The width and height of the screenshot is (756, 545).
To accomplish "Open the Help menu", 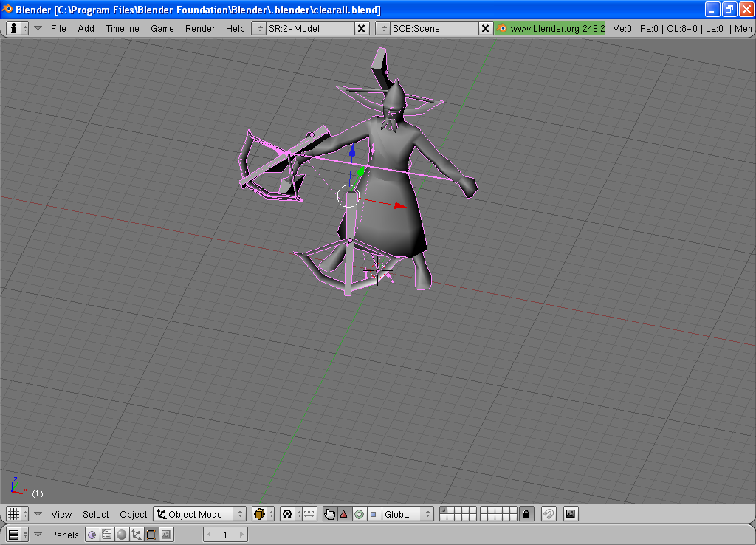I will click(x=236, y=29).
